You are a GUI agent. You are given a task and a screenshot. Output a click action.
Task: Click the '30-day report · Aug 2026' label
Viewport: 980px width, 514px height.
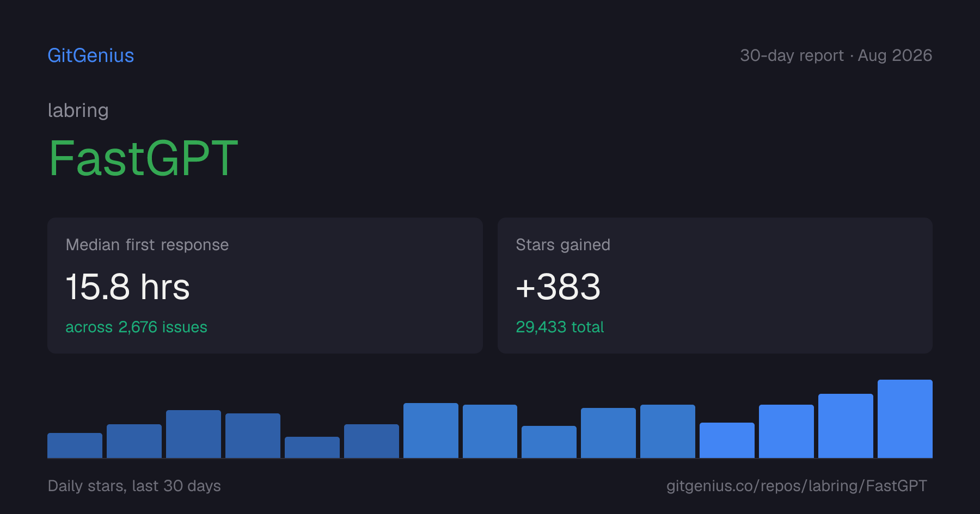point(836,55)
